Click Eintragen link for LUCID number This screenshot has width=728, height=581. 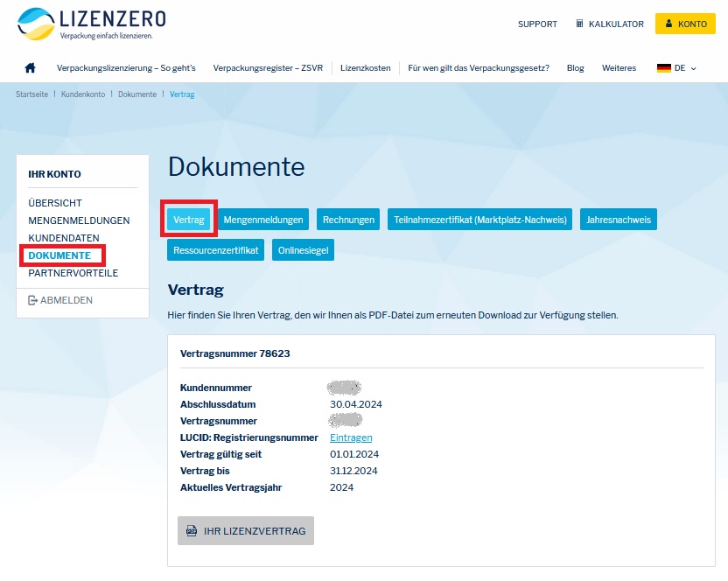(351, 437)
